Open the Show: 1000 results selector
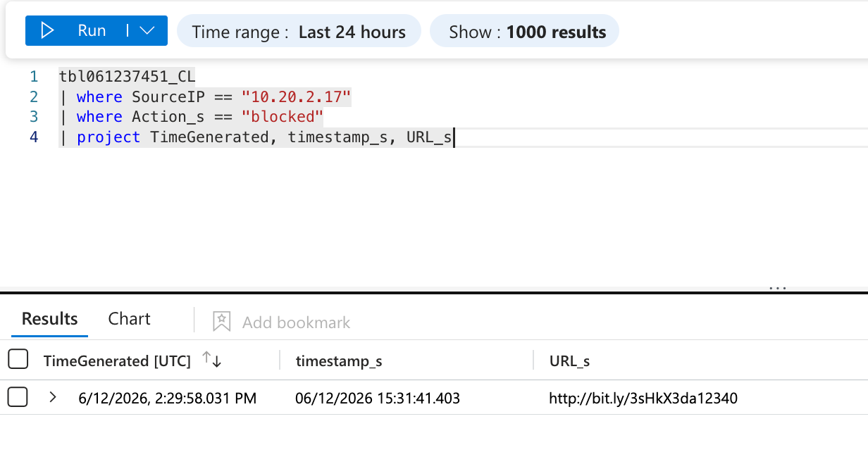The width and height of the screenshot is (868, 476). pyautogui.click(x=524, y=32)
